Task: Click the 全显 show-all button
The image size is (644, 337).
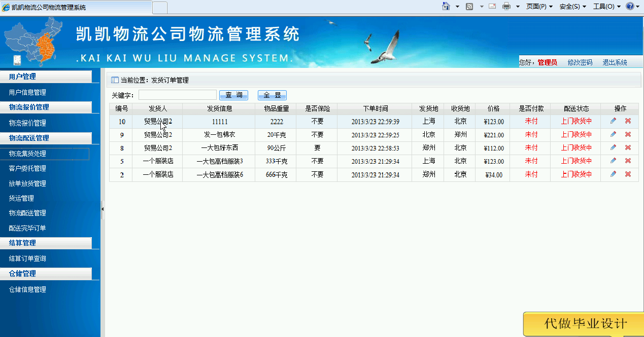Action: [x=272, y=95]
